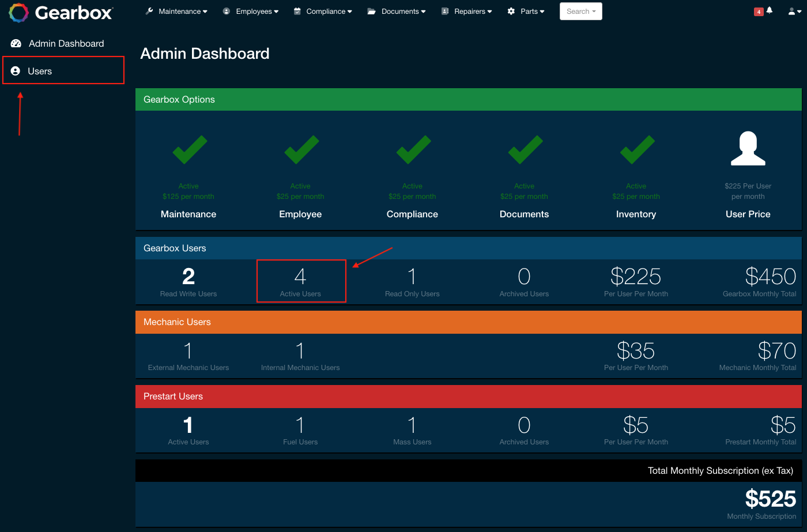Click the User Price label

pyautogui.click(x=748, y=214)
